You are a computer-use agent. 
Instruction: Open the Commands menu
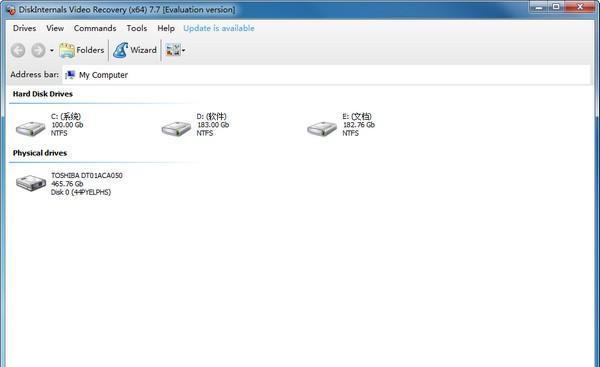pos(95,28)
